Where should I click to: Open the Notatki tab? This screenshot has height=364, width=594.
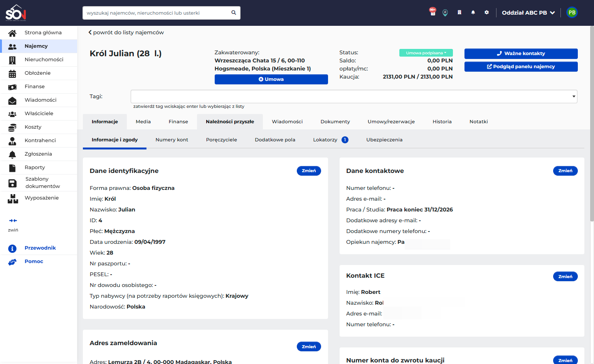[479, 122]
